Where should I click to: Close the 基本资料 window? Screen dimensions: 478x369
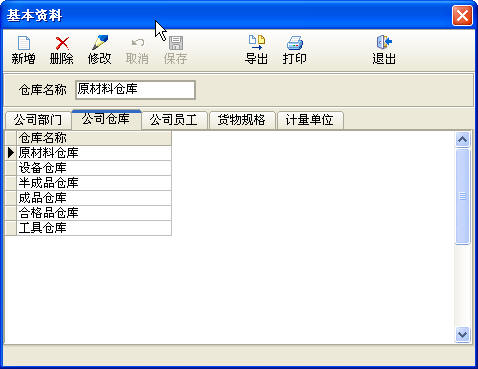pos(462,15)
